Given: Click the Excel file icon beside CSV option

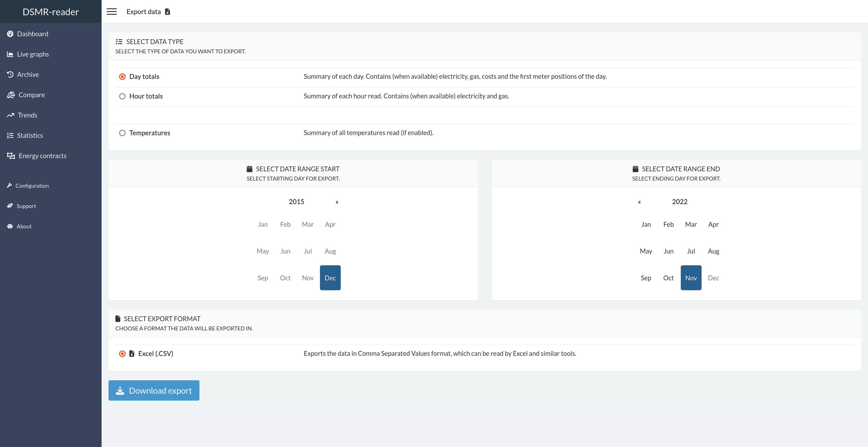Looking at the screenshot, I should click(x=132, y=354).
